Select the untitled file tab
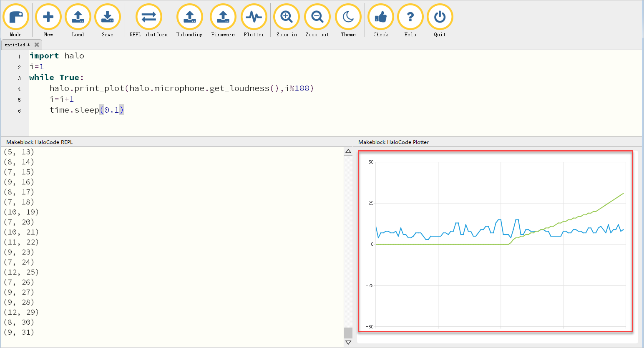This screenshot has width=644, height=348. click(x=17, y=45)
